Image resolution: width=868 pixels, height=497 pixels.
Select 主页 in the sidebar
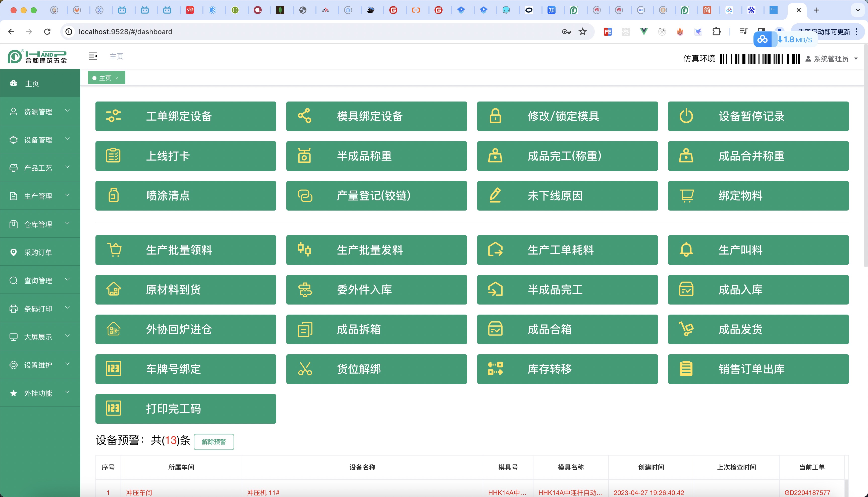[40, 83]
